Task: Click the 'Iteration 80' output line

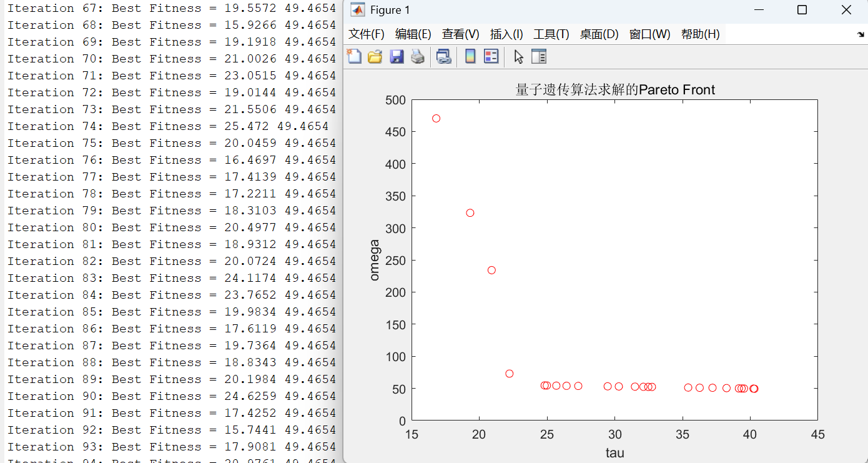Action: [x=172, y=227]
